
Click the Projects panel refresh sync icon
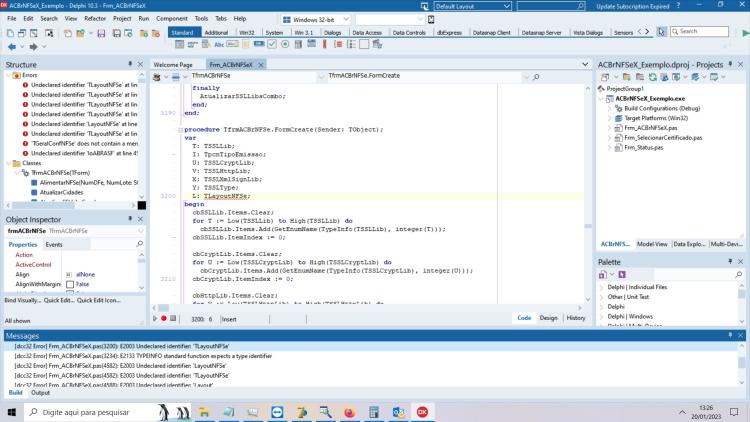coord(652,77)
